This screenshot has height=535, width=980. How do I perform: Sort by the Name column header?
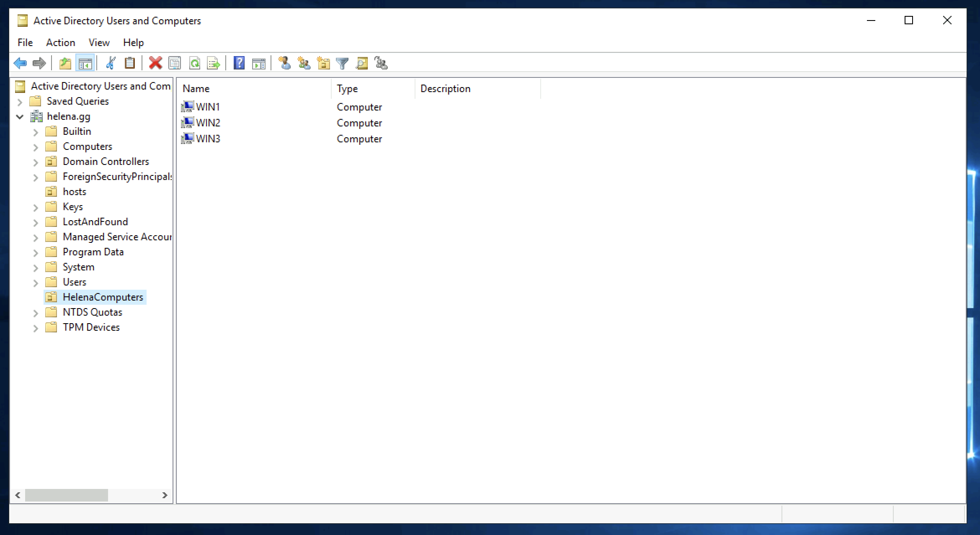196,88
